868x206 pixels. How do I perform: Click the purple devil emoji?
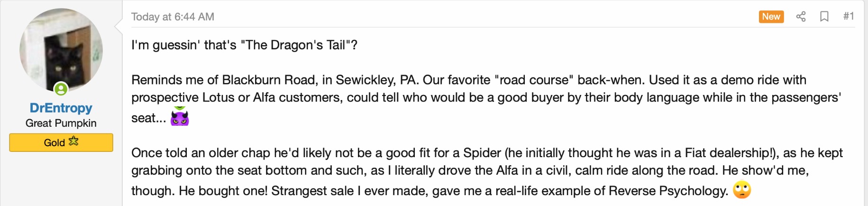pyautogui.click(x=180, y=117)
